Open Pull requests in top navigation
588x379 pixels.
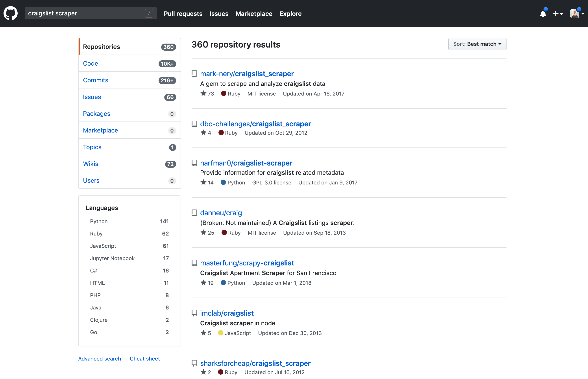tap(183, 14)
